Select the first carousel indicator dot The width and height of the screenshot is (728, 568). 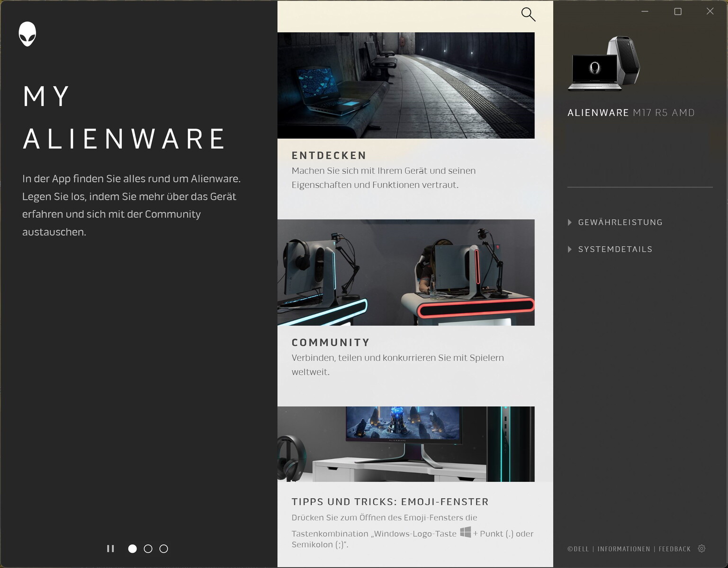132,549
